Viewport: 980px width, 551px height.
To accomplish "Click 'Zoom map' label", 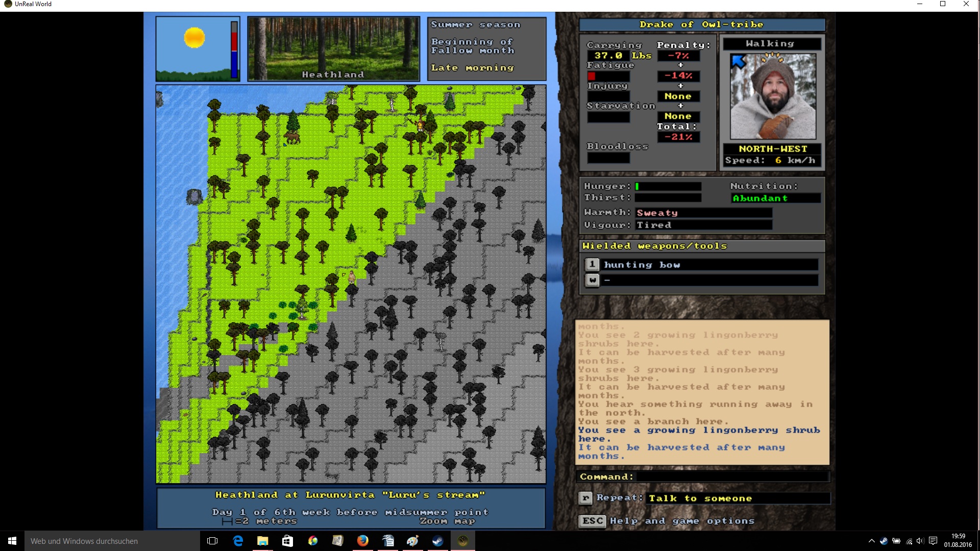I will point(447,521).
